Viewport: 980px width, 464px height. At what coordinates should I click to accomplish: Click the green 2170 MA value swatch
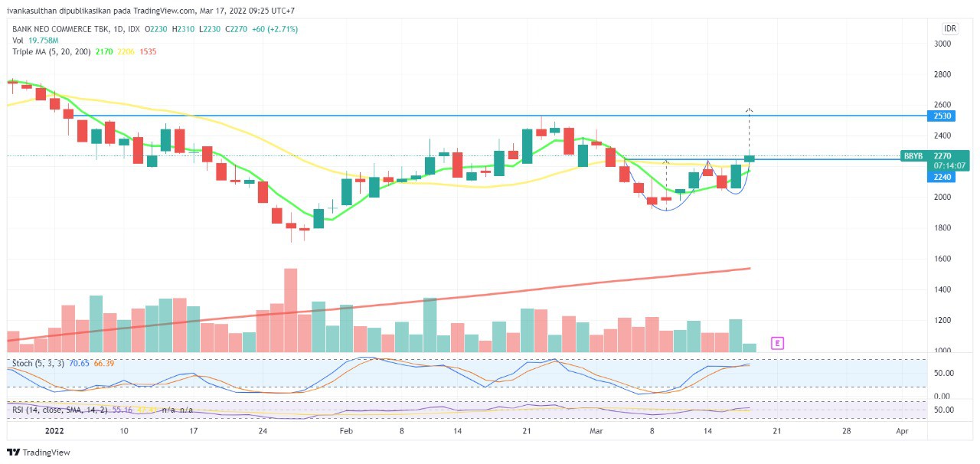(104, 51)
